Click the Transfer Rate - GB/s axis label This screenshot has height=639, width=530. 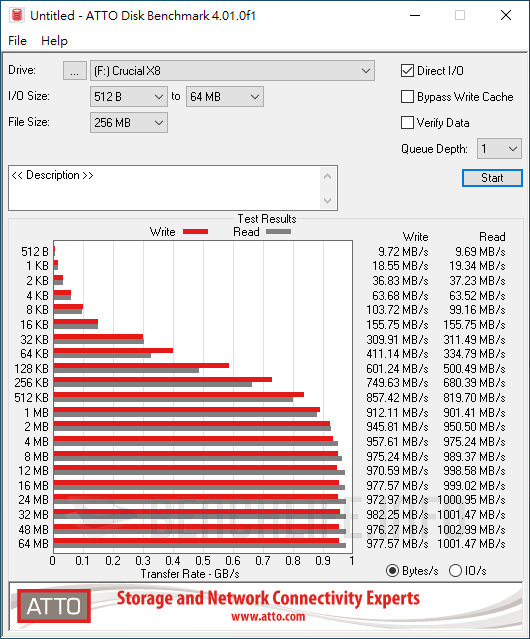(190, 573)
